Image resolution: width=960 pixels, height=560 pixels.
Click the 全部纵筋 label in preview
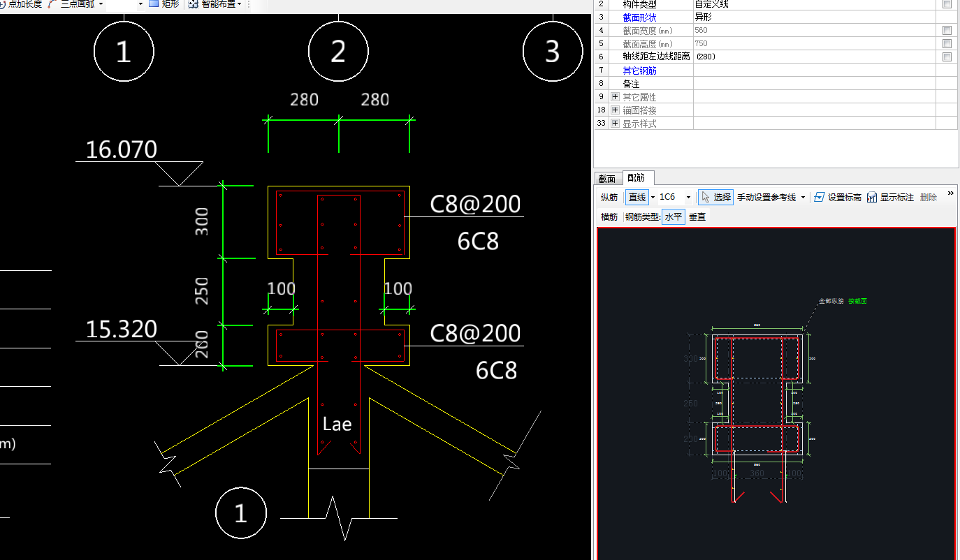tap(831, 301)
